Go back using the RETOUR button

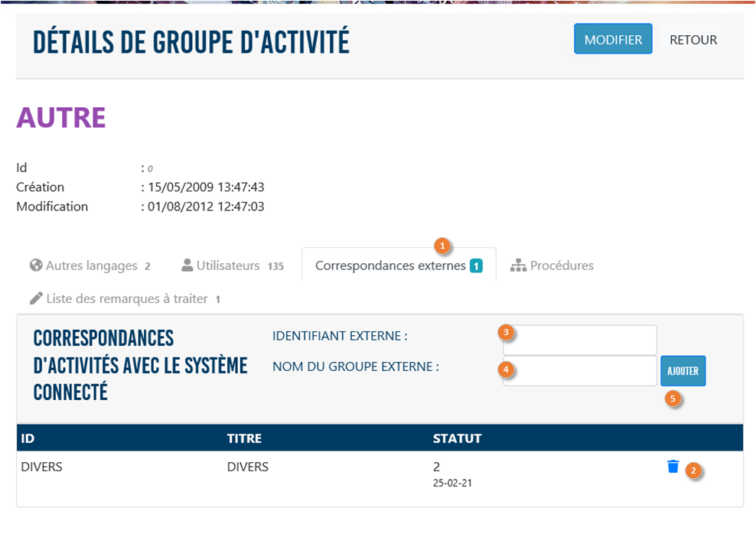[693, 40]
